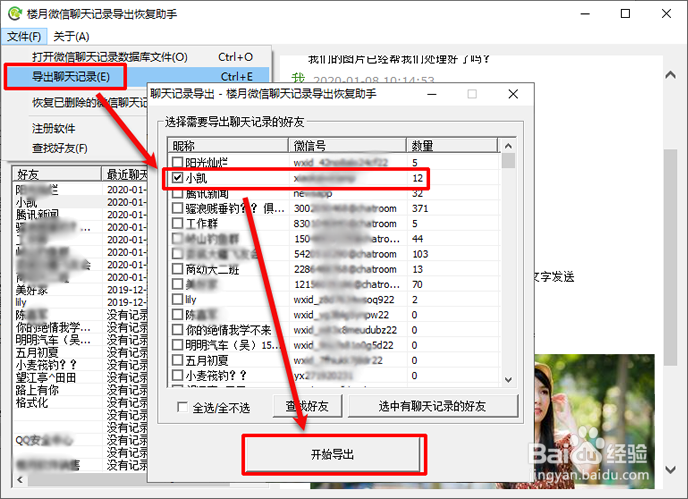Click scrollbar thumb of export friend list
Viewport: 688px width, 499px height.
tap(508, 161)
